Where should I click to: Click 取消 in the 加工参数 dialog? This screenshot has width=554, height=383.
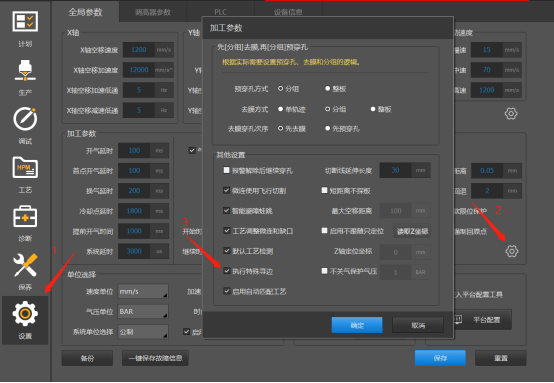point(418,325)
